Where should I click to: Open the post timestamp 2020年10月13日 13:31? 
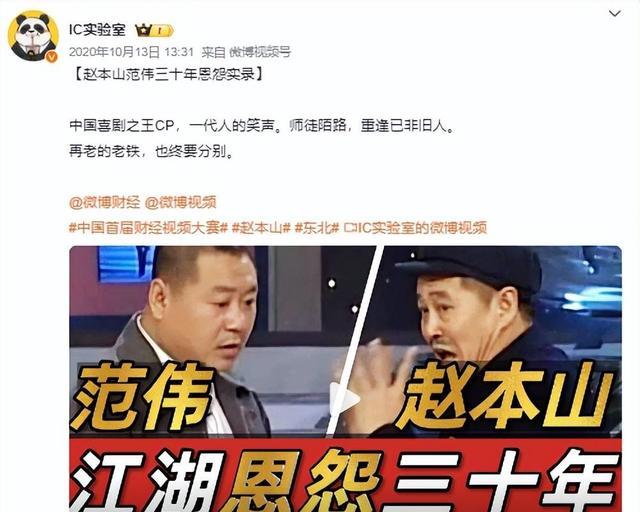(x=131, y=52)
